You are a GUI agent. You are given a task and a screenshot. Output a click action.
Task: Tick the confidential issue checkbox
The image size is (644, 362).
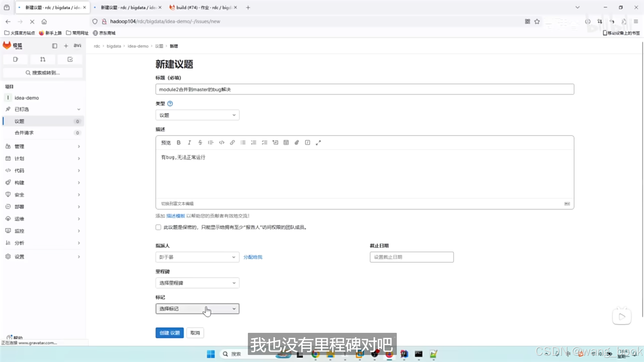[158, 227]
